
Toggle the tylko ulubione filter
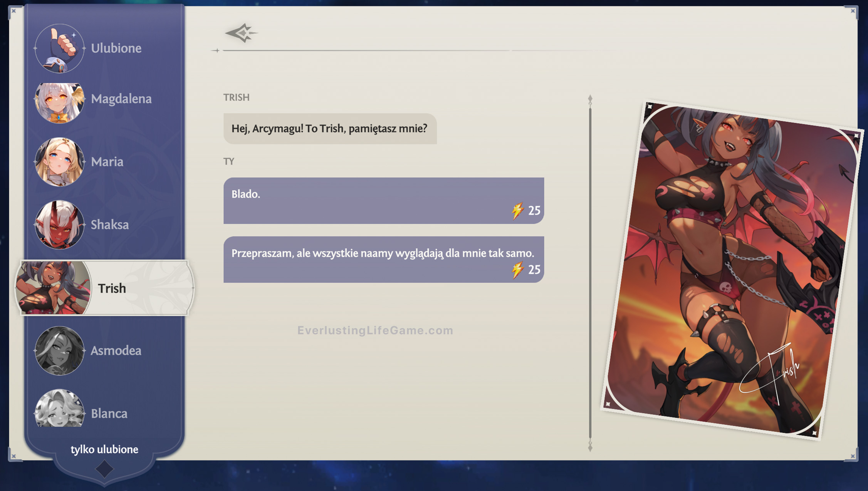[x=104, y=449]
